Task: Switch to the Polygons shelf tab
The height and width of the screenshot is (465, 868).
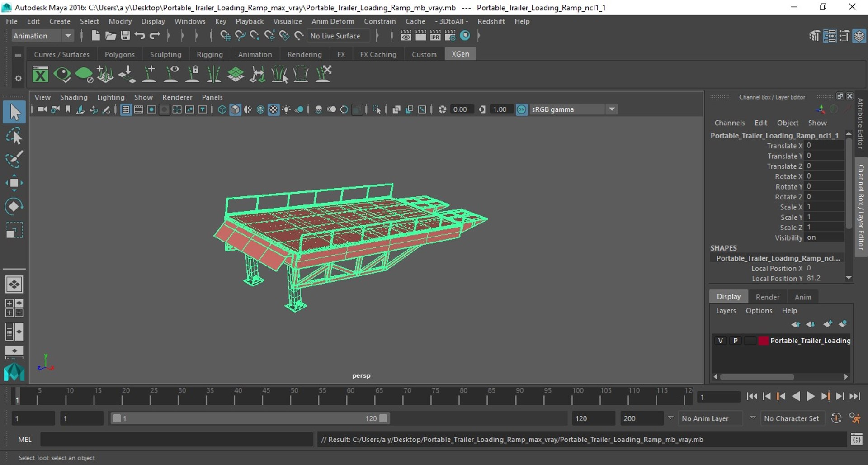Action: pyautogui.click(x=120, y=54)
